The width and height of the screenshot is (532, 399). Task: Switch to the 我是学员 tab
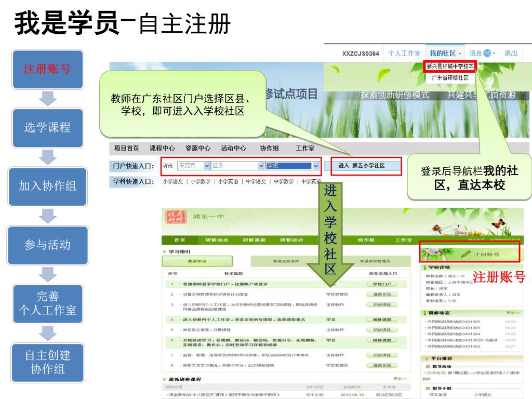[x=196, y=261]
